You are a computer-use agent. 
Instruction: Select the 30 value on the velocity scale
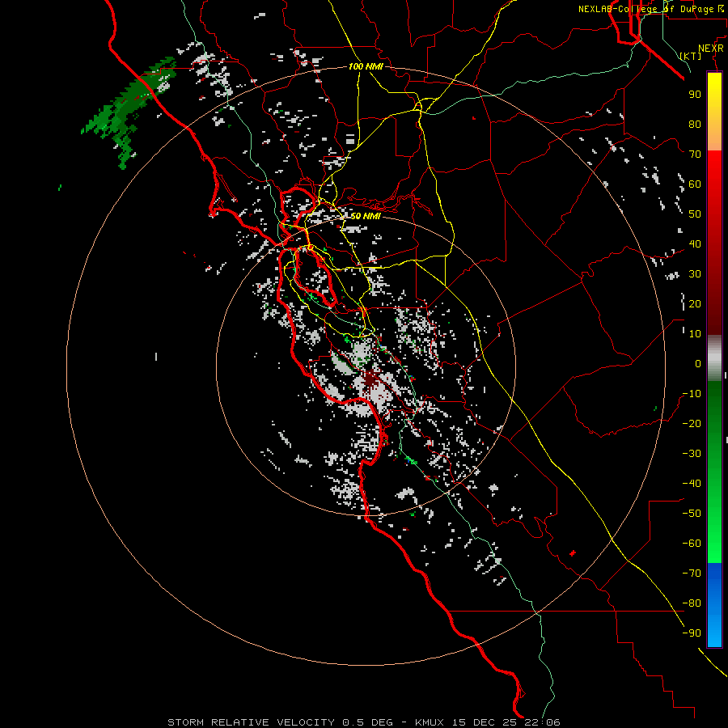[x=695, y=274]
